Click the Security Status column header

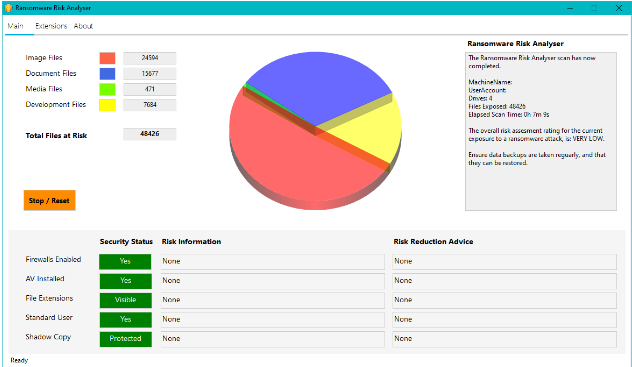pyautogui.click(x=126, y=242)
